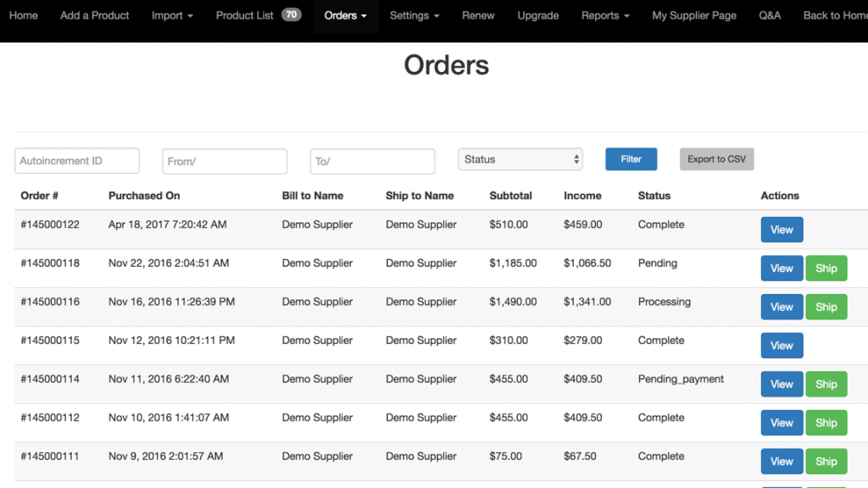Go to the Home page

tap(23, 15)
